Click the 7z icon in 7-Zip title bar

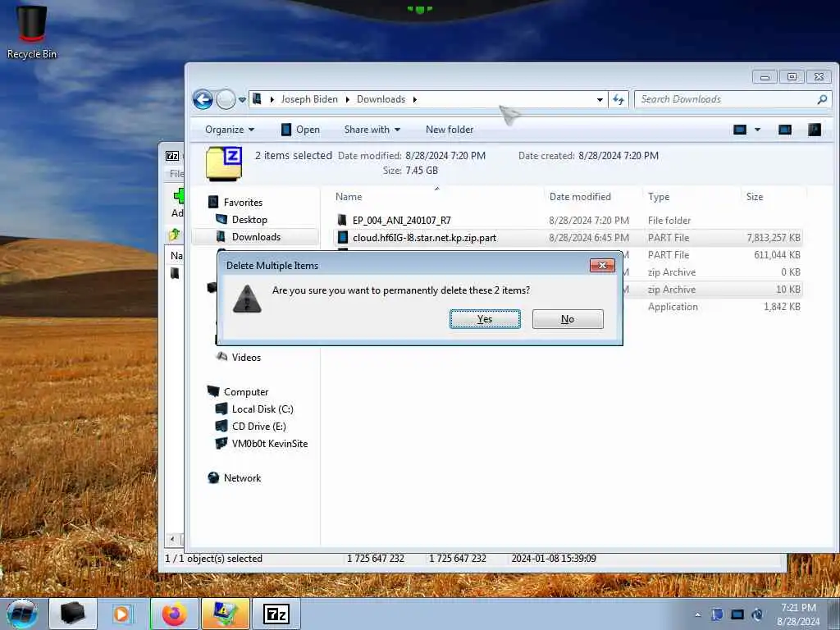click(172, 156)
